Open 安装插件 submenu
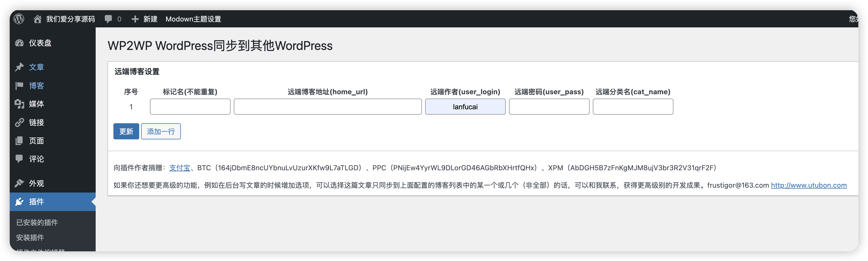 click(x=30, y=238)
